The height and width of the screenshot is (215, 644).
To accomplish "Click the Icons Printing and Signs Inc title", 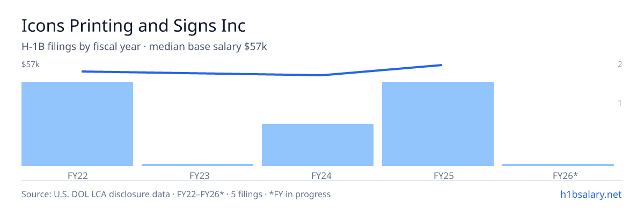I will (134, 26).
